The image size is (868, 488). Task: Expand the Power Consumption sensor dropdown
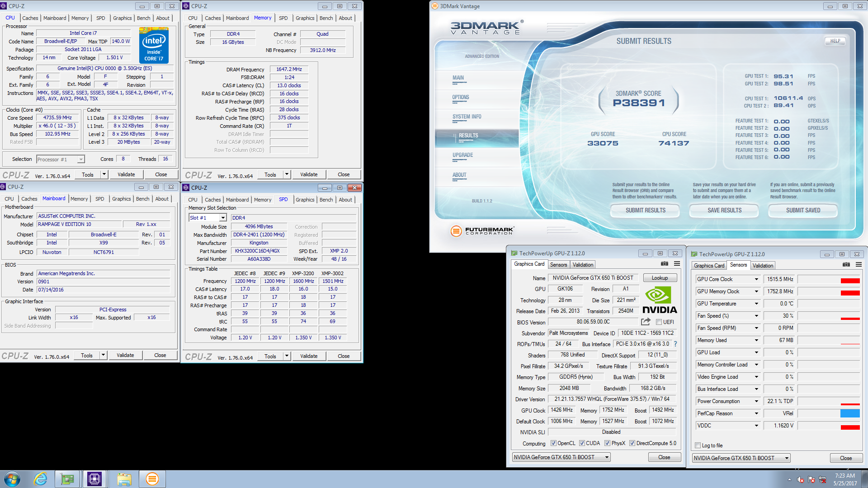756,401
